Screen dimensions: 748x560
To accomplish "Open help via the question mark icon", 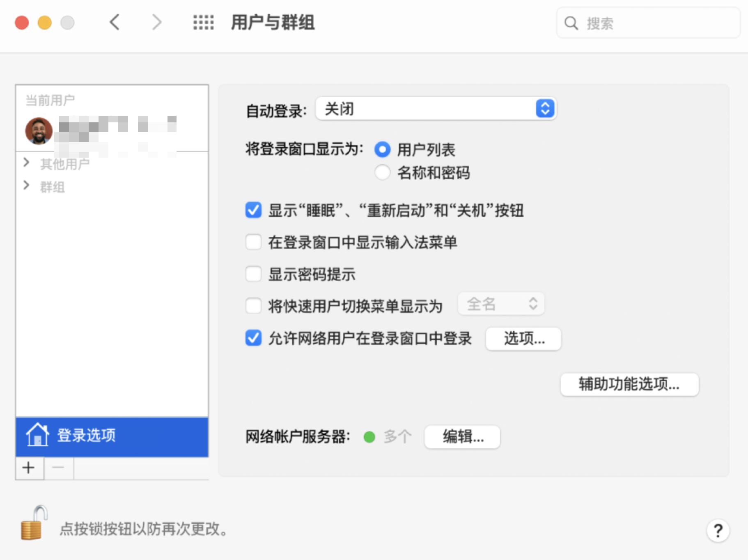I will pyautogui.click(x=718, y=531).
